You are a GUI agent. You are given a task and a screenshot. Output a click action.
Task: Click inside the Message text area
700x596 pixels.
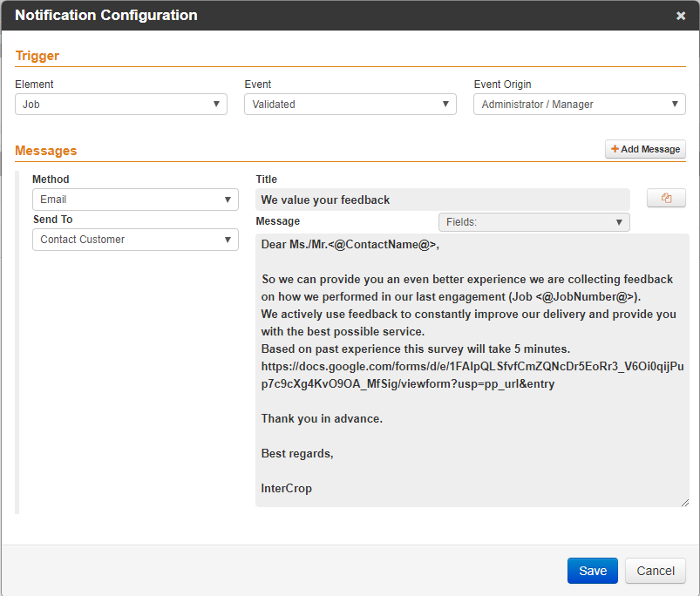(472, 370)
